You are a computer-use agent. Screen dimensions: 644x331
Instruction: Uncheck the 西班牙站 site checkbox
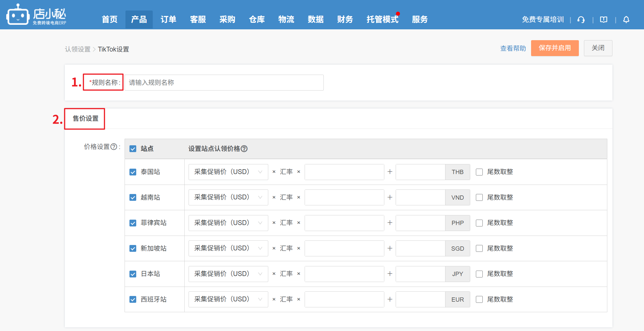pyautogui.click(x=133, y=299)
